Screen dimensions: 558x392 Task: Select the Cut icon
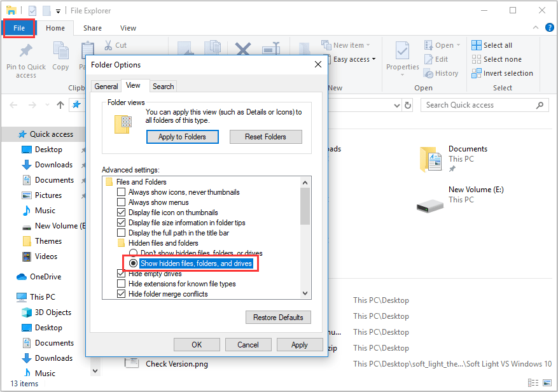pos(109,45)
